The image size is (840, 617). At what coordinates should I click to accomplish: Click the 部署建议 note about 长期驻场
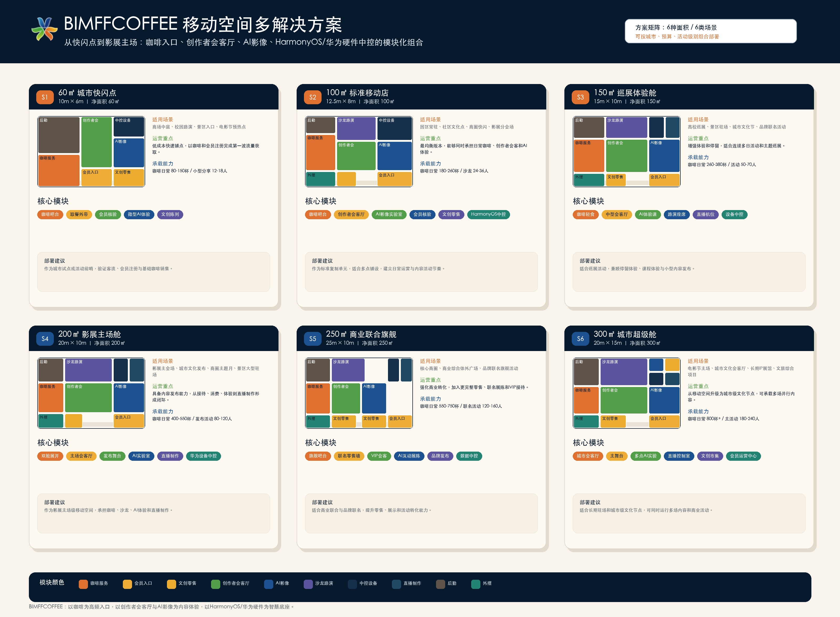coord(689,514)
